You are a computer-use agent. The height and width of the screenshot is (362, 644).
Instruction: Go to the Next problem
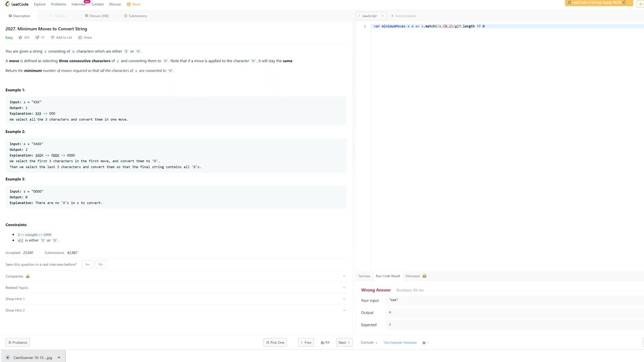pyautogui.click(x=344, y=342)
